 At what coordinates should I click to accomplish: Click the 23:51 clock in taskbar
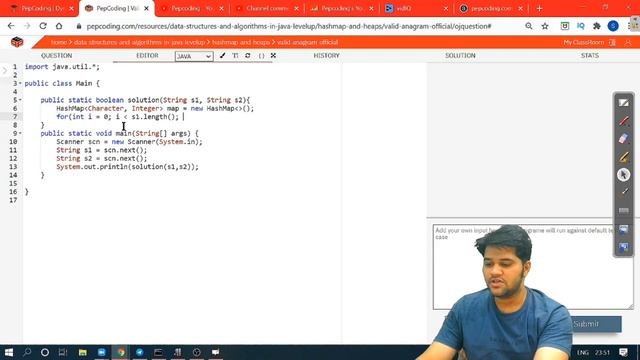602,352
